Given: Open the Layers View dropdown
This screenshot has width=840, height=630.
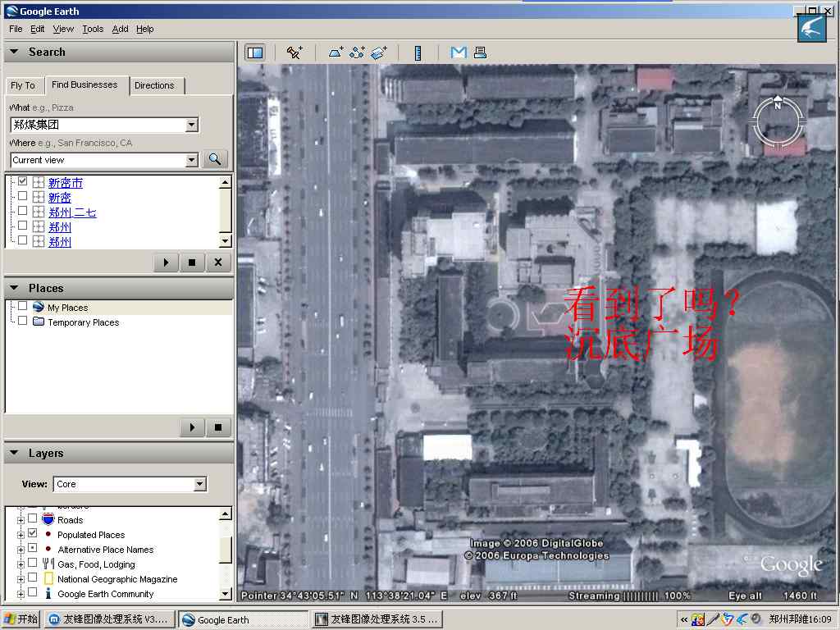Looking at the screenshot, I should click(x=199, y=484).
